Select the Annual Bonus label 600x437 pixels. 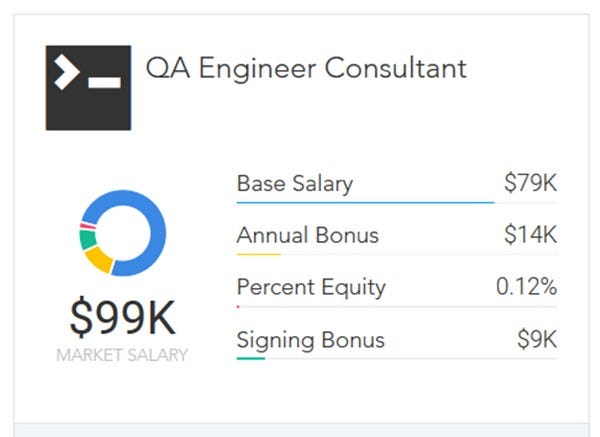coord(308,235)
